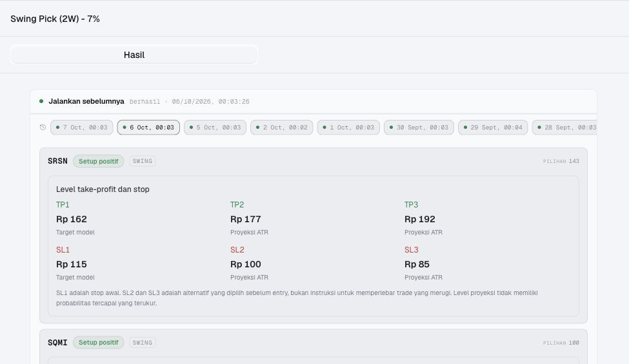Click the history clock icon beside run chips
The width and height of the screenshot is (629, 364).
tap(43, 128)
